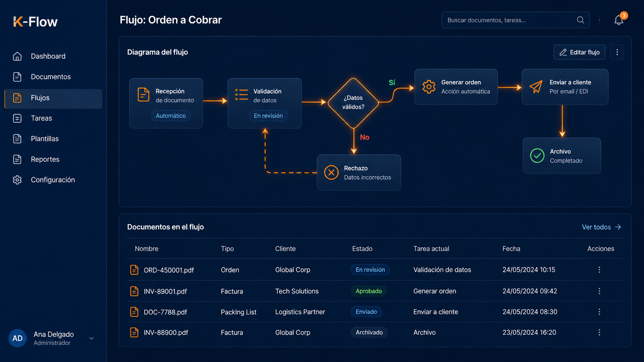Select the ¿Datos válidos? decision diamond

pos(353,103)
